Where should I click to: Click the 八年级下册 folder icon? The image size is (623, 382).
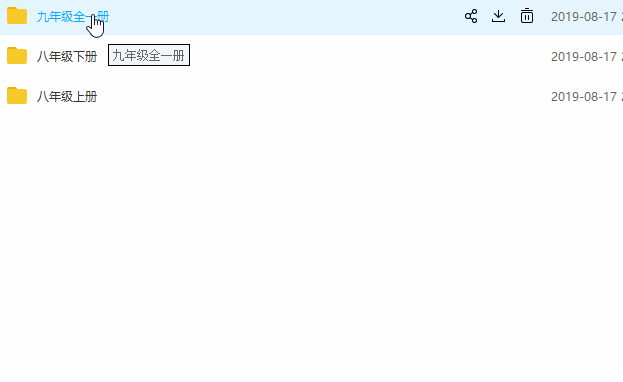[x=17, y=56]
